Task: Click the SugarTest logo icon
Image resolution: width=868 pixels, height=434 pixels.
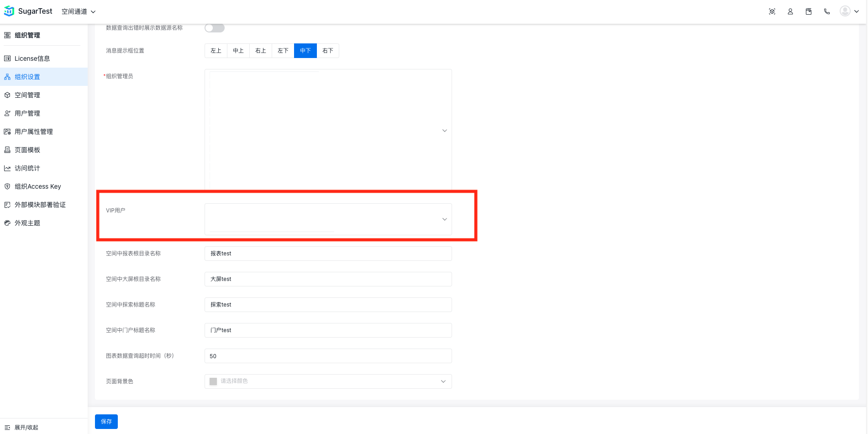Action: 9,11
